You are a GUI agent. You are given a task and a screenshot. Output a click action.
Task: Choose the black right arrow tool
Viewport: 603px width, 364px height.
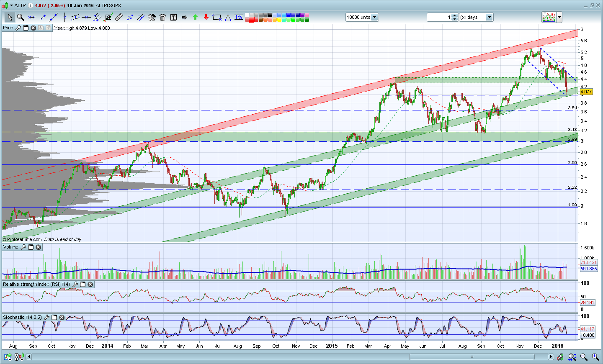184,17
